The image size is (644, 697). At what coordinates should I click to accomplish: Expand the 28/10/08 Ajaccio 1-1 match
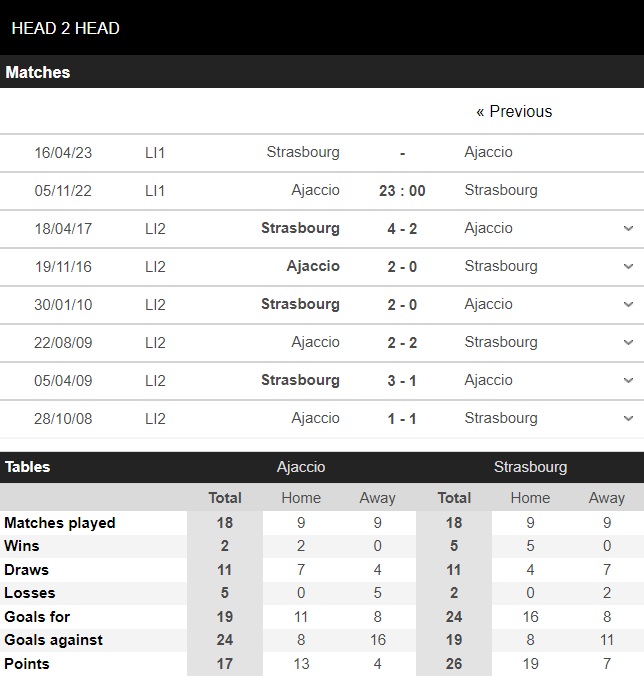(x=628, y=418)
